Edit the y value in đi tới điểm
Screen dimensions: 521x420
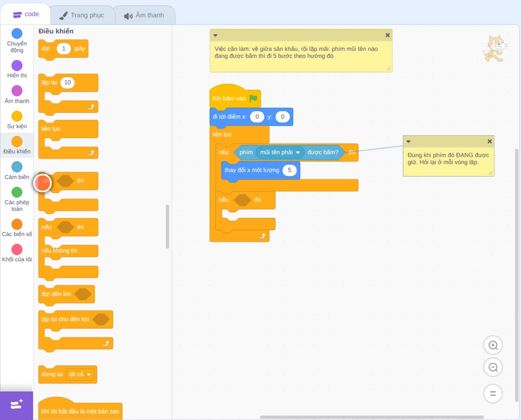pyautogui.click(x=282, y=117)
